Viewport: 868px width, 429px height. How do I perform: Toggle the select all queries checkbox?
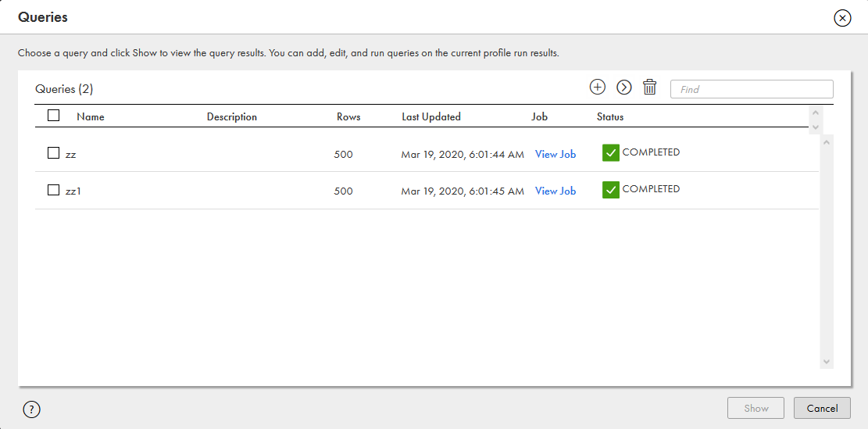[x=54, y=116]
